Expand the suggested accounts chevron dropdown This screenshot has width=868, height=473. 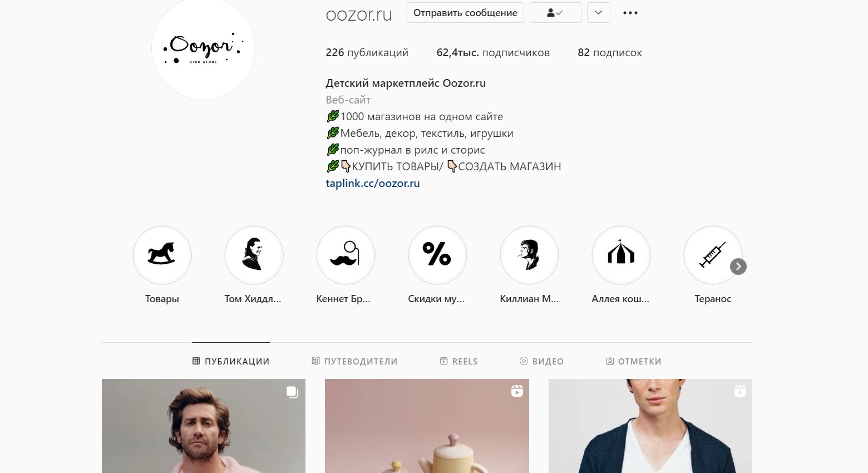click(x=599, y=13)
